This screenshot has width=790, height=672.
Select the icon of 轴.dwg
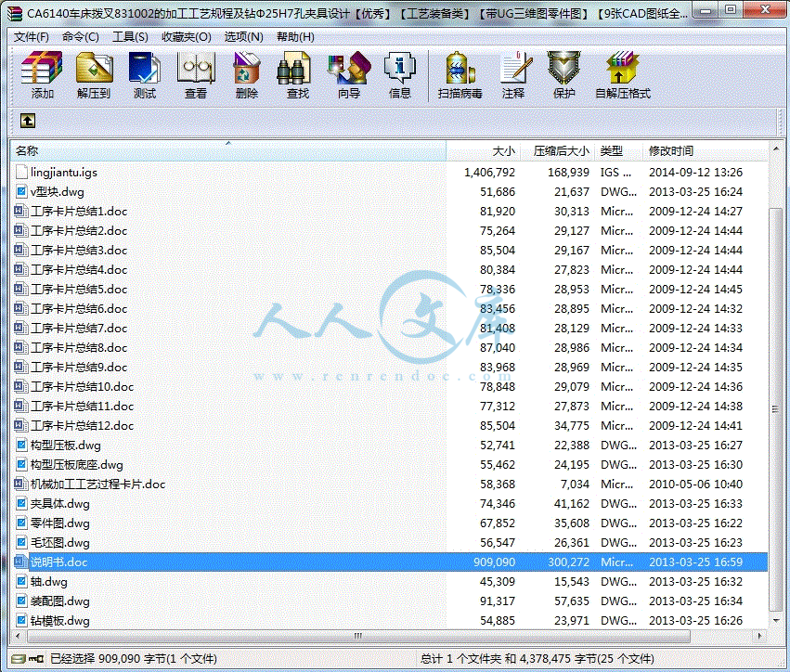click(21, 581)
